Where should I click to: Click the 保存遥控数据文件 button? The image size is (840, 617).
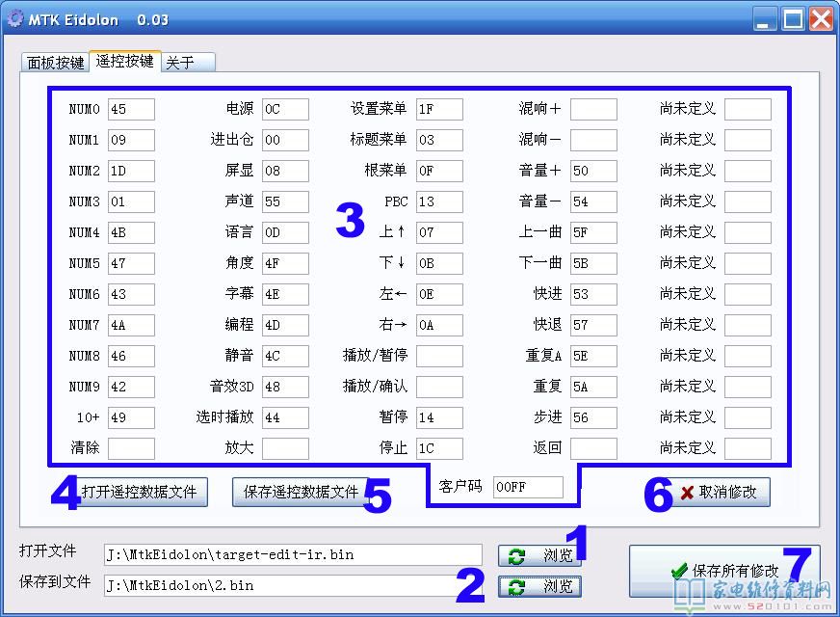(302, 492)
